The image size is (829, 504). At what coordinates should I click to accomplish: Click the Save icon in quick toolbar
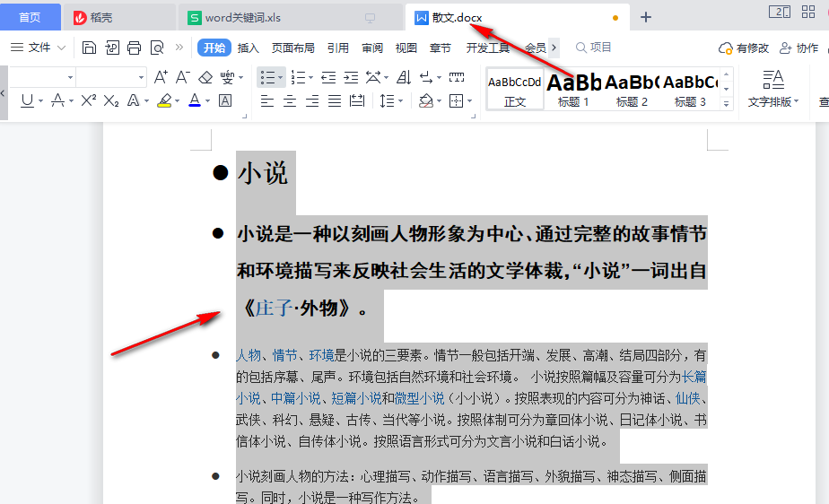pos(89,48)
